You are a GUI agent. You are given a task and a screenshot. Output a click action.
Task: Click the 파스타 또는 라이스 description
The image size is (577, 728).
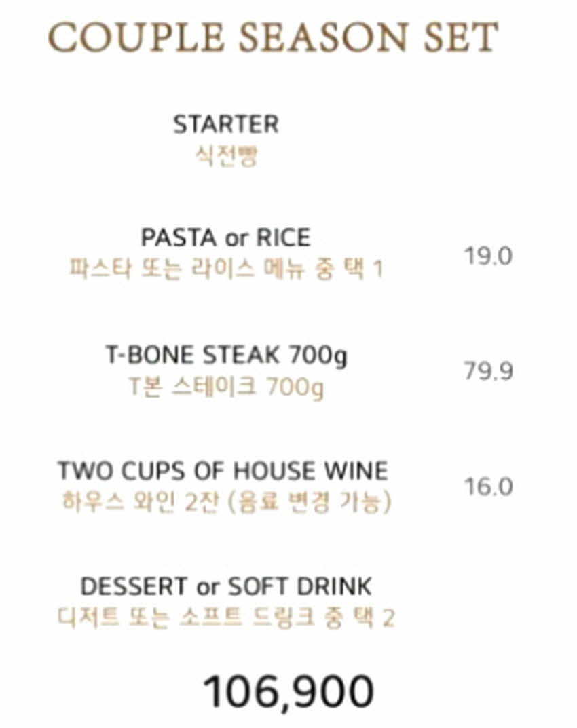pyautogui.click(x=226, y=269)
